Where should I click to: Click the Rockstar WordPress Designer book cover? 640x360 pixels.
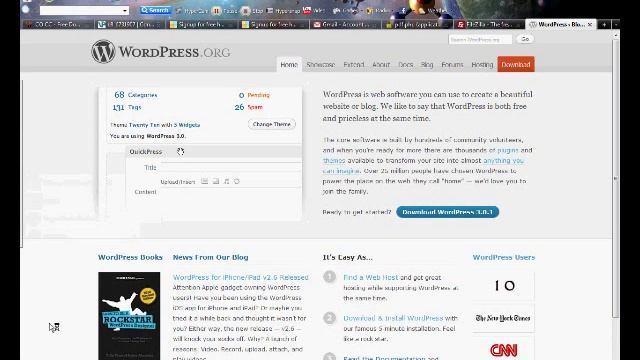(x=129, y=316)
